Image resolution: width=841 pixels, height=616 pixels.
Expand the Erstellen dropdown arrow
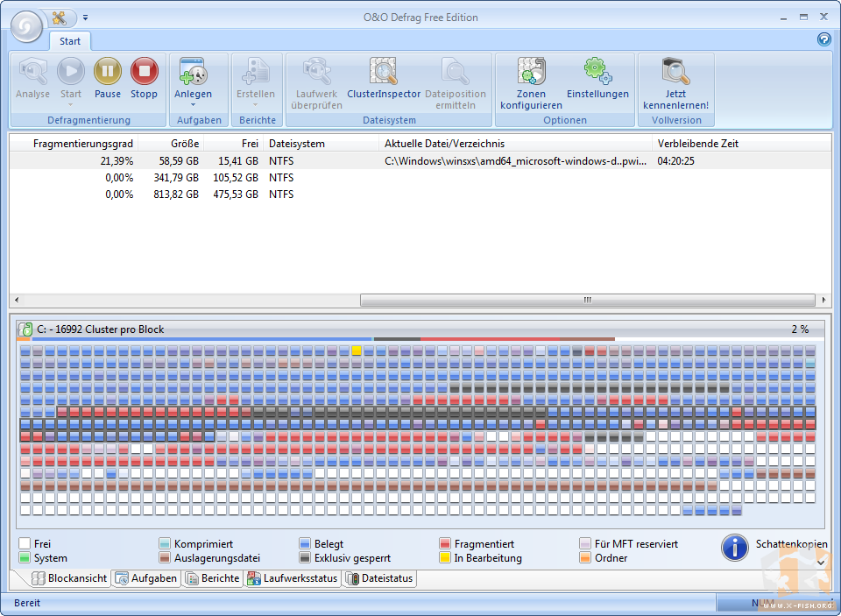tap(256, 104)
